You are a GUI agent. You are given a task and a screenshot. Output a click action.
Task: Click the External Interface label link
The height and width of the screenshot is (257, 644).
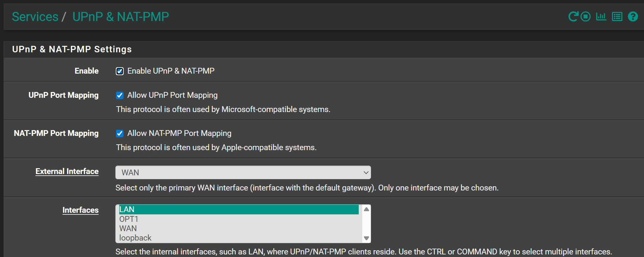click(x=67, y=171)
